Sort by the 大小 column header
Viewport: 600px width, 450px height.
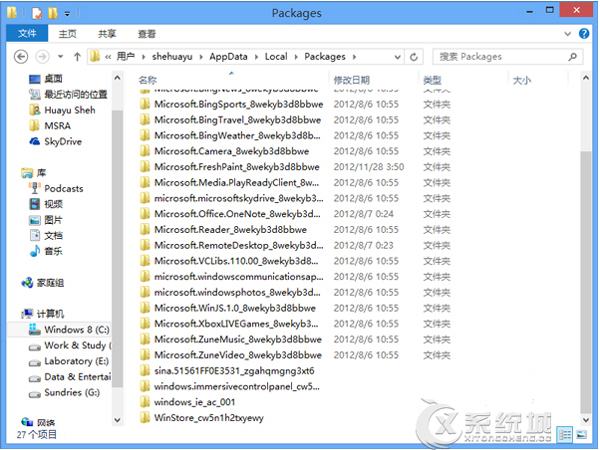[522, 80]
